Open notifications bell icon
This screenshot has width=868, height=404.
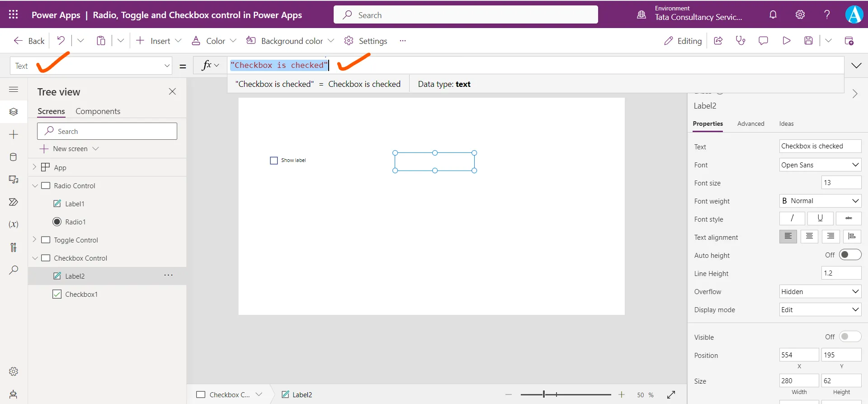[x=773, y=14]
